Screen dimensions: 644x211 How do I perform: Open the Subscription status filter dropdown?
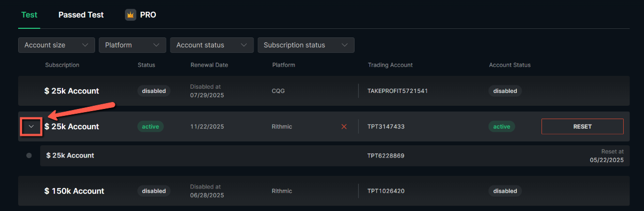pos(306,45)
